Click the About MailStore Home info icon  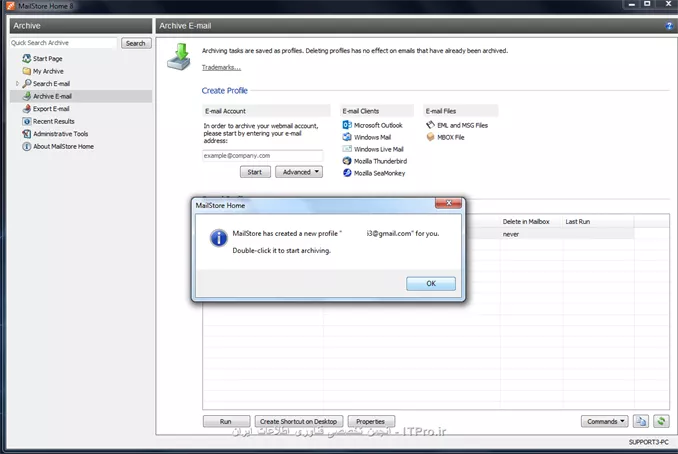pyautogui.click(x=27, y=146)
